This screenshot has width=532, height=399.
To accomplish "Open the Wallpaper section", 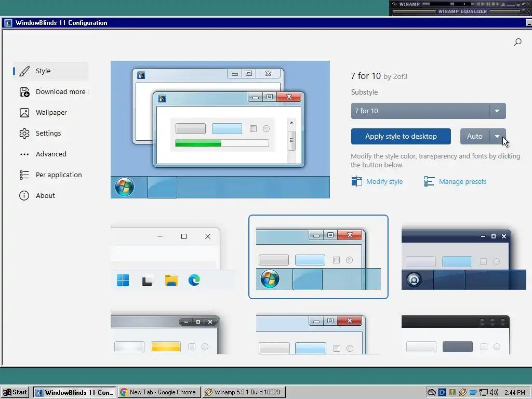I will pos(50,113).
